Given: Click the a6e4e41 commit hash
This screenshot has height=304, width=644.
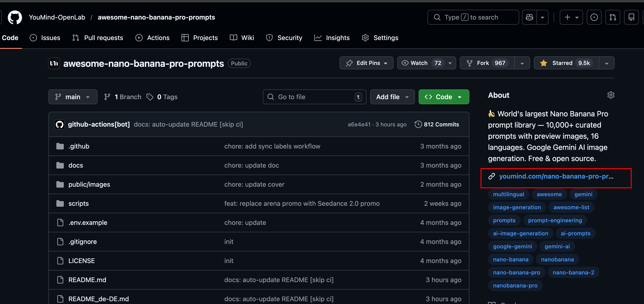Looking at the screenshot, I should point(359,124).
